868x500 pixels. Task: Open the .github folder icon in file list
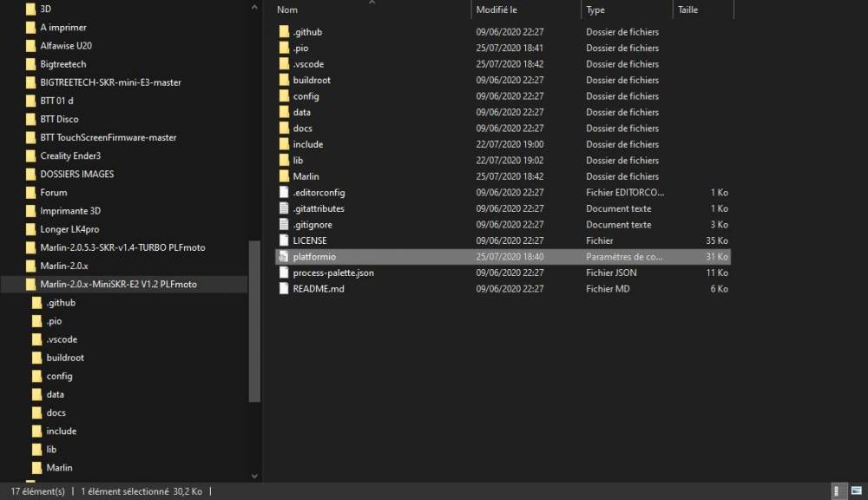tap(284, 31)
